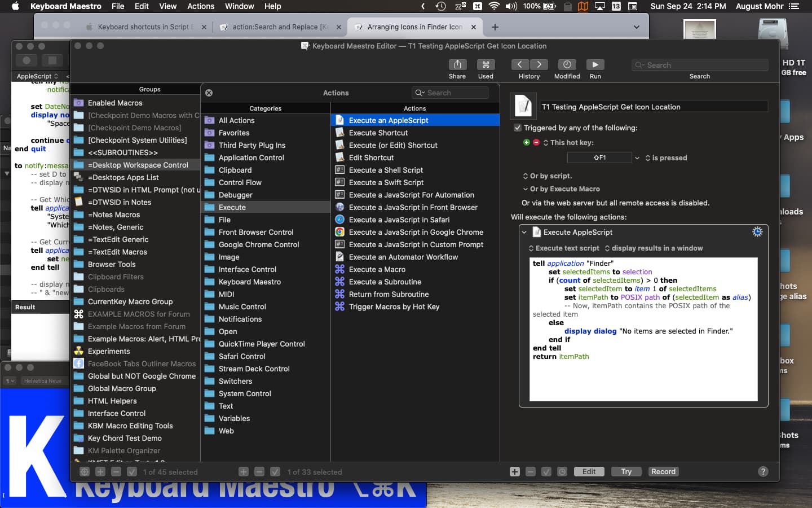Click the Modified clock toolbar icon
This screenshot has width=812, height=508.
[567, 65]
